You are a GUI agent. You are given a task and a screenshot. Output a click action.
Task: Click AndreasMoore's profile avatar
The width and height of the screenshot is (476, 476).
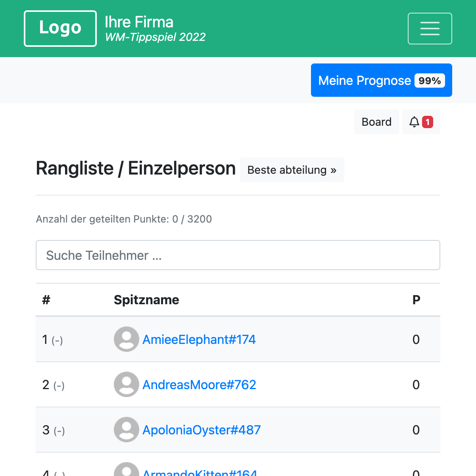(126, 384)
